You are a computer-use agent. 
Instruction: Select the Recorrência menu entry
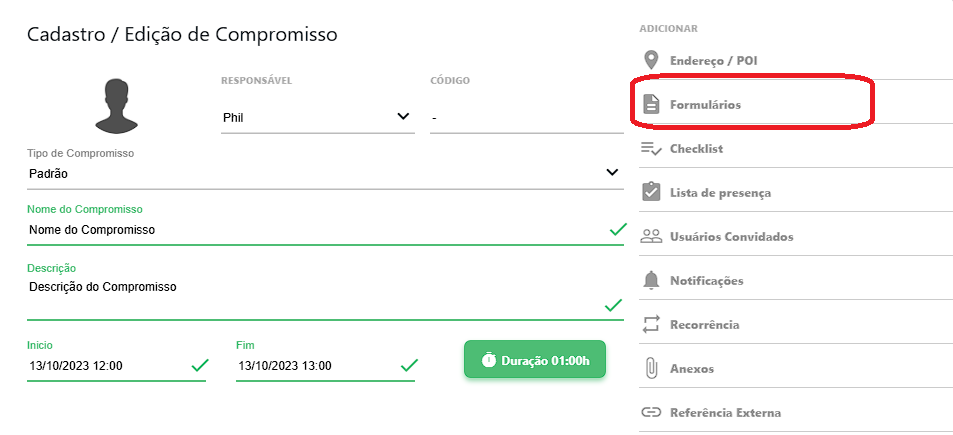(705, 325)
